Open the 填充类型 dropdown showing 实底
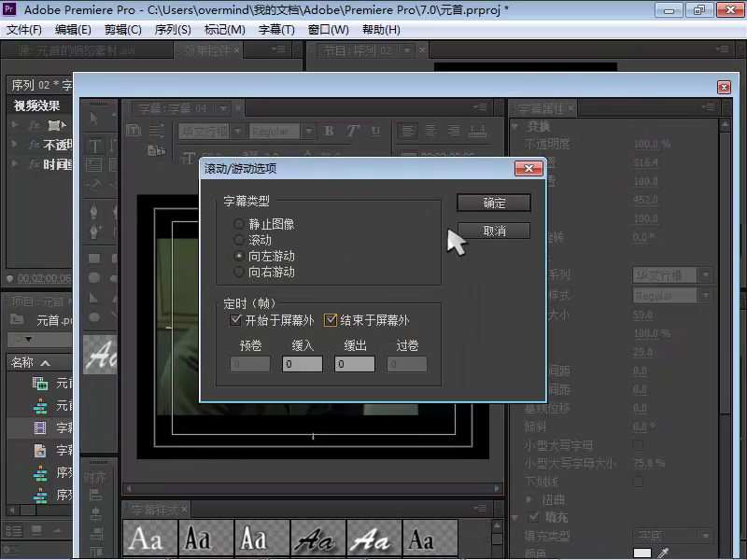The height and width of the screenshot is (560, 747). 672,536
